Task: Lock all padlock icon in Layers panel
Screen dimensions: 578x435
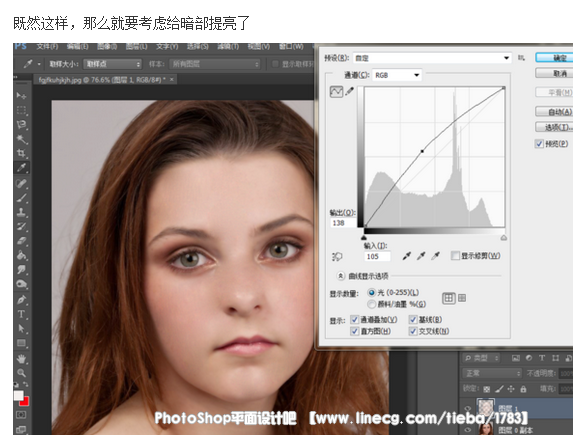Action: pyautogui.click(x=523, y=389)
